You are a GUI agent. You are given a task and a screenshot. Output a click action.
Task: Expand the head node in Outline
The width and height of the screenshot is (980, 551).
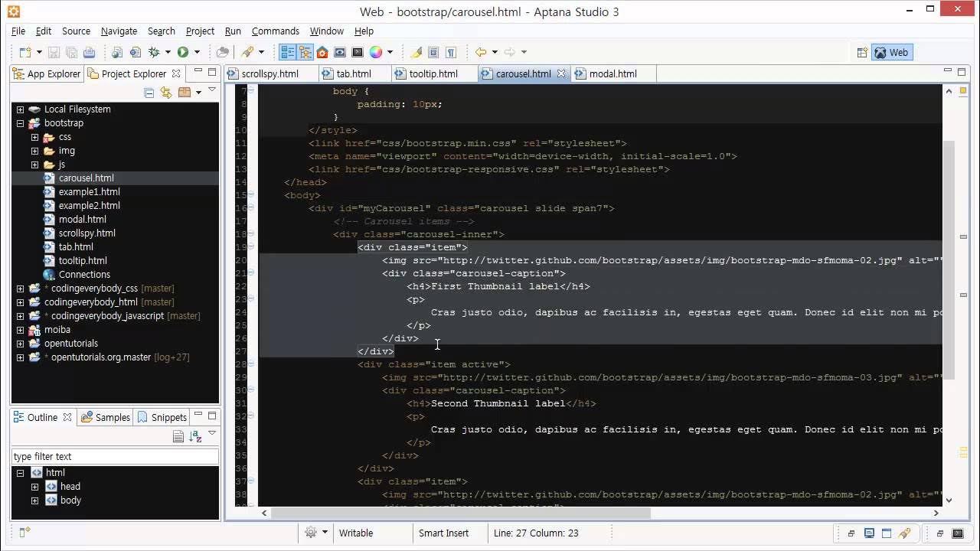pyautogui.click(x=34, y=487)
